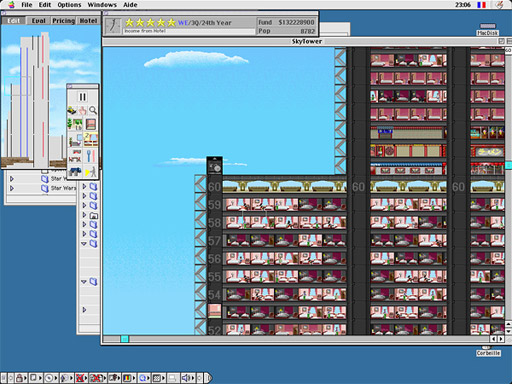Expand the third folder in the partly hidden list

point(84,205)
